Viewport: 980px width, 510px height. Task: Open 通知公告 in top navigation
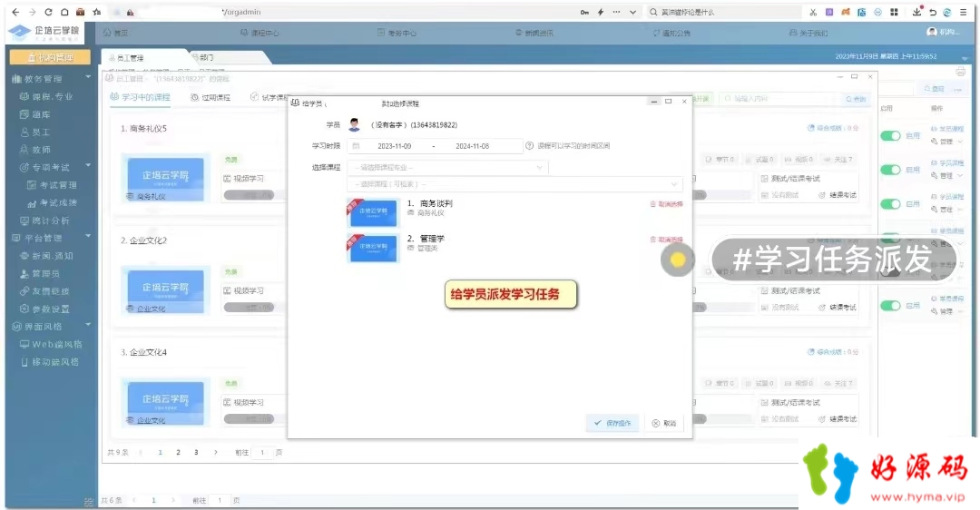[x=671, y=33]
